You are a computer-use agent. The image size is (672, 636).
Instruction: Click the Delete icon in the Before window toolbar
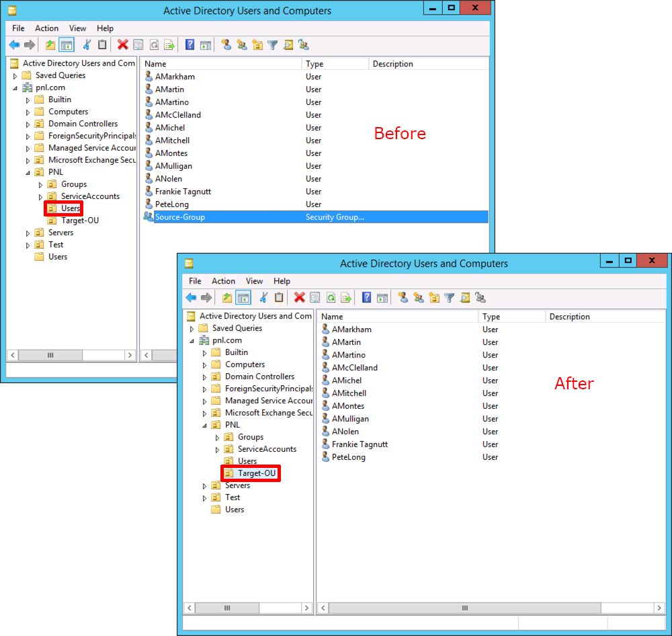click(122, 45)
